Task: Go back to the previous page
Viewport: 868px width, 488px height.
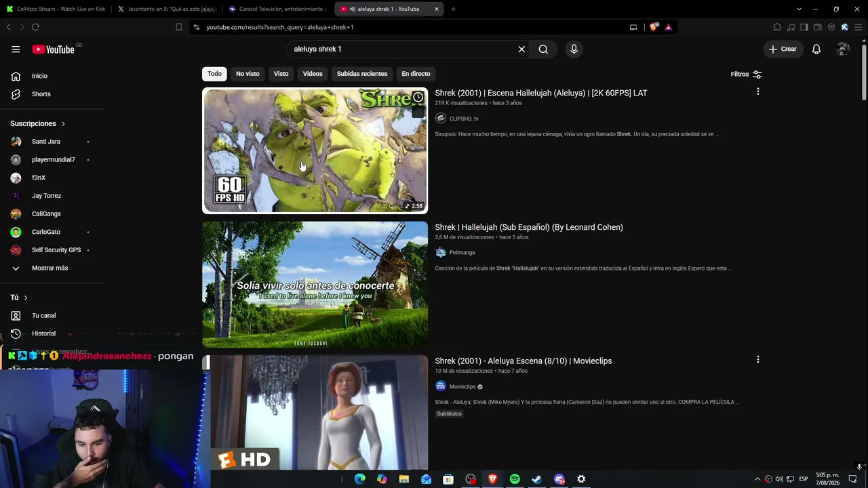Action: [x=9, y=27]
